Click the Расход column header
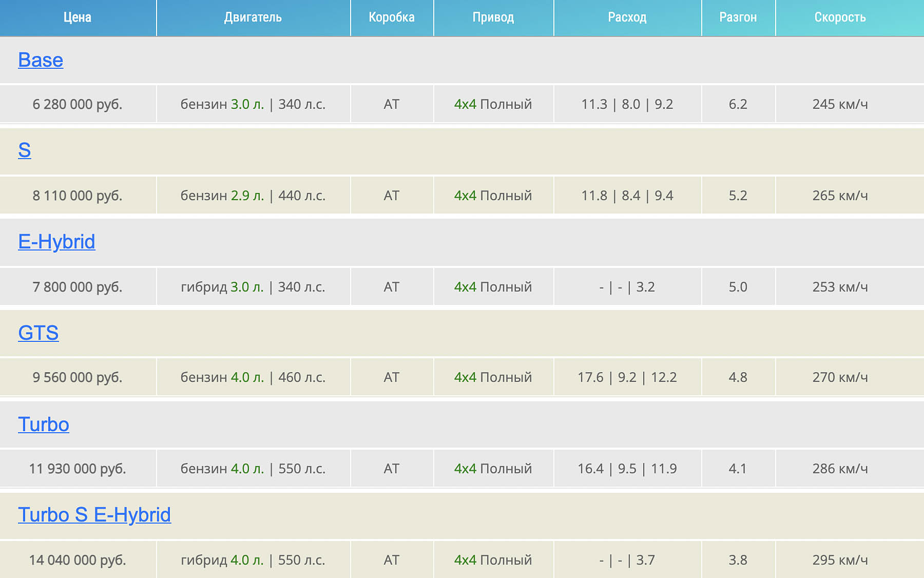 pyautogui.click(x=627, y=17)
